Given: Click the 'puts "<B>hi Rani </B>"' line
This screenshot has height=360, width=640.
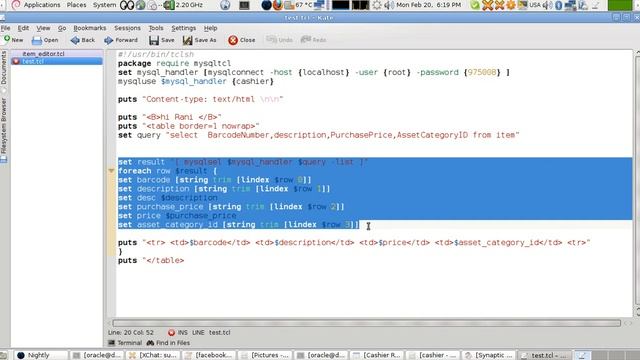Looking at the screenshot, I should [169, 117].
